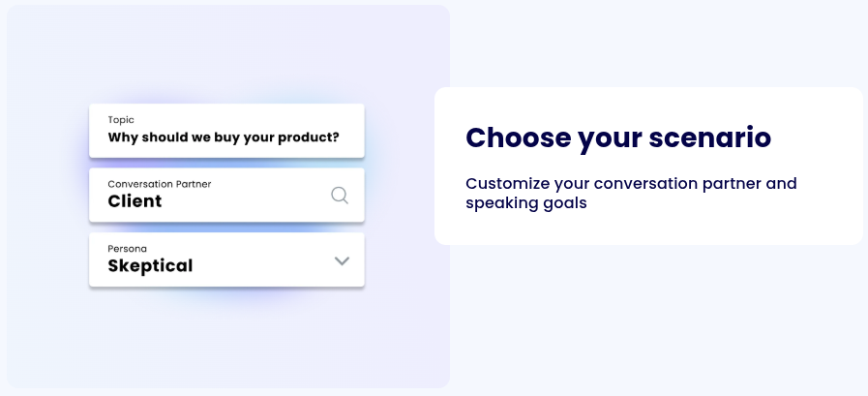The image size is (868, 396).
Task: Click the word 'Choose' in the heading
Action: point(517,137)
